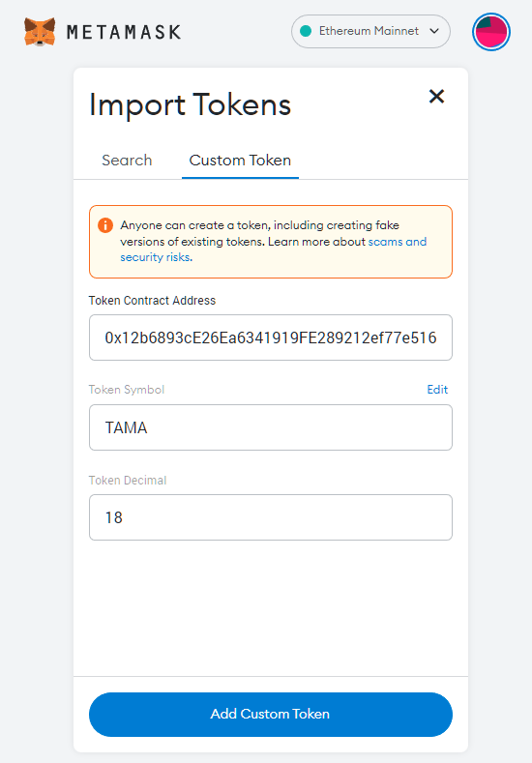The image size is (532, 763).
Task: Click Edit next to Token Symbol
Action: [x=437, y=390]
